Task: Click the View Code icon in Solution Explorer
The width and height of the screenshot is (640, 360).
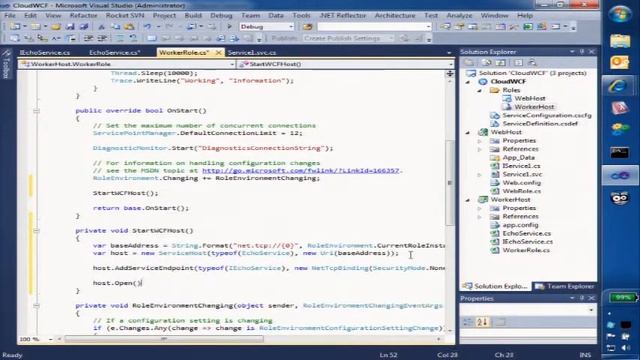Action: point(518,62)
